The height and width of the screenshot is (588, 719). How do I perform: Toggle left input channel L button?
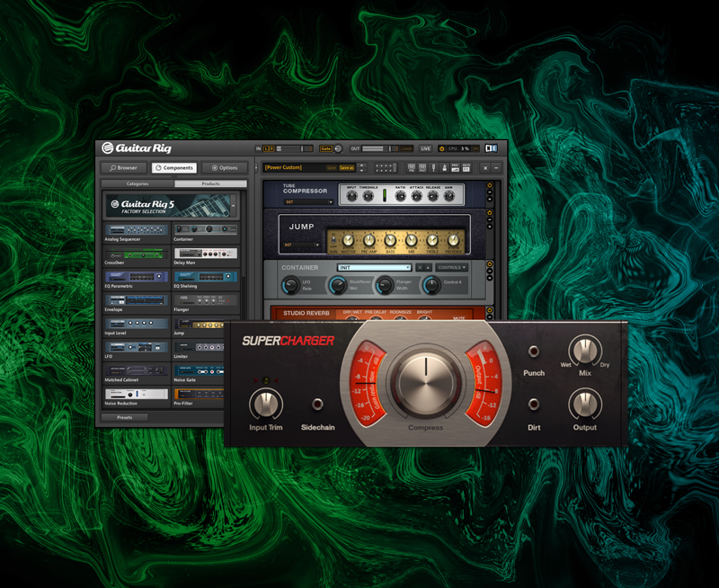pos(266,148)
